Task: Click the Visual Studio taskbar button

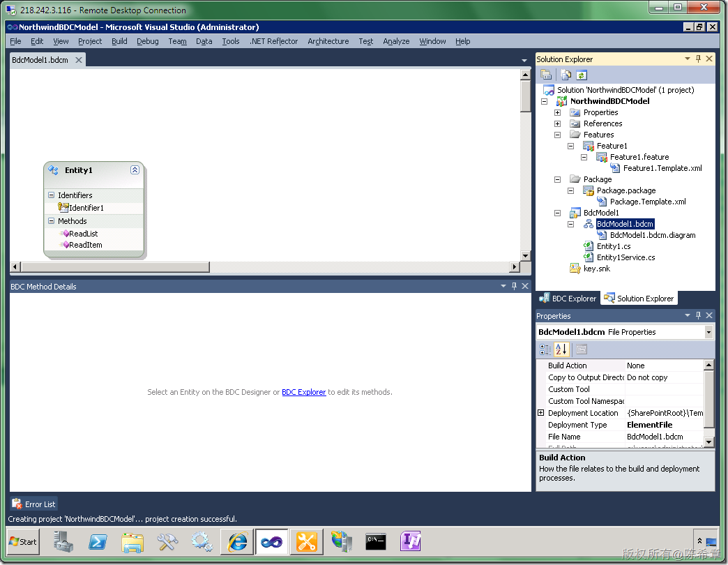Action: click(272, 542)
